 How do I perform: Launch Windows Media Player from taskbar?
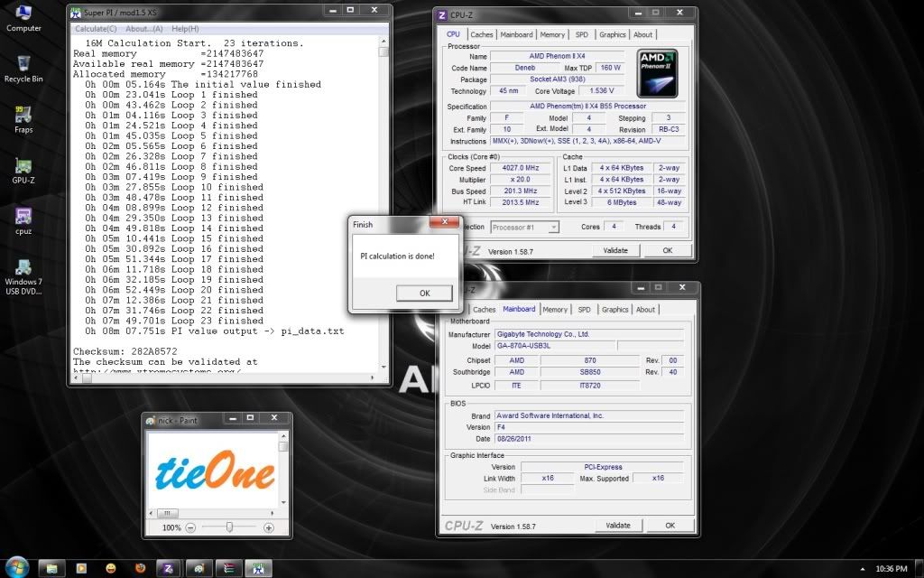click(x=81, y=568)
